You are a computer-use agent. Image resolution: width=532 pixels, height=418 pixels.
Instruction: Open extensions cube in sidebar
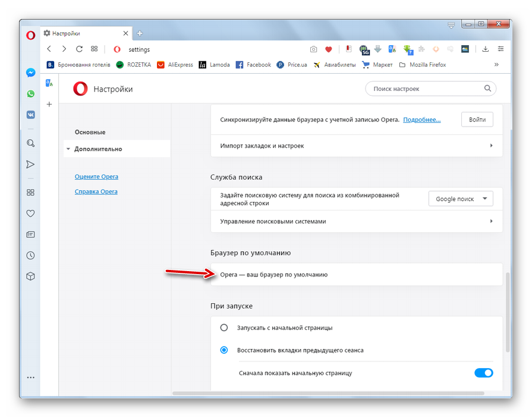pos(30,276)
